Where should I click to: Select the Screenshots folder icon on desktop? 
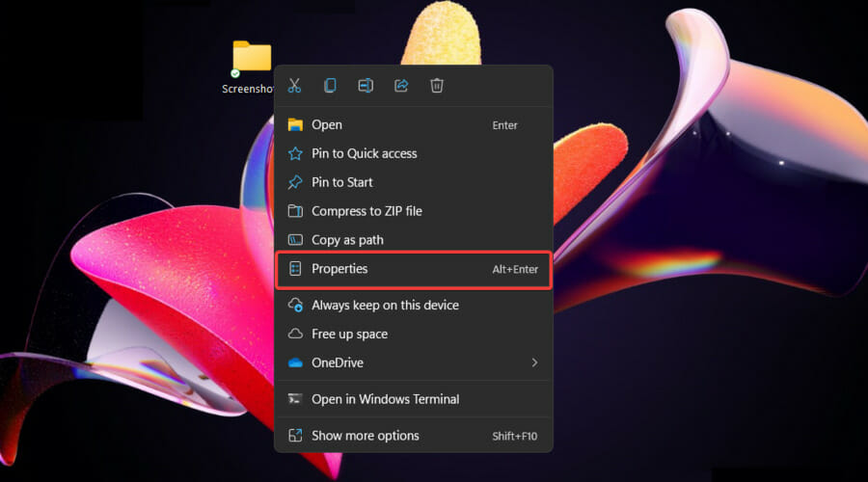click(x=252, y=56)
